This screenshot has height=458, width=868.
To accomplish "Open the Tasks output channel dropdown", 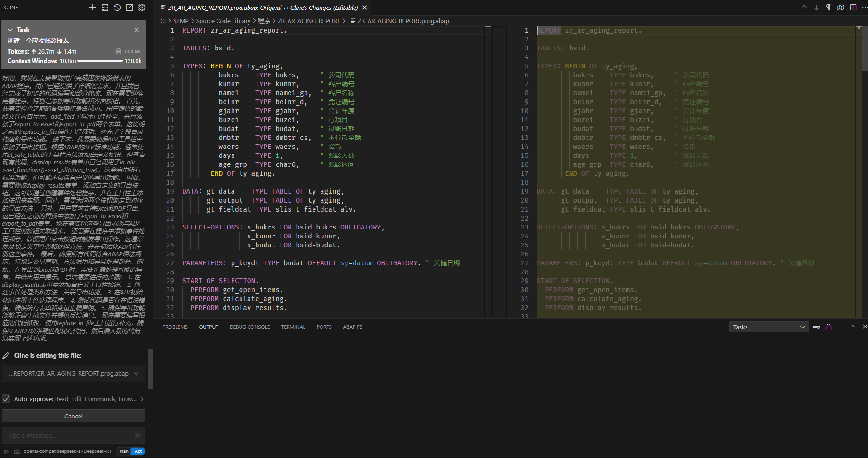I will (769, 327).
